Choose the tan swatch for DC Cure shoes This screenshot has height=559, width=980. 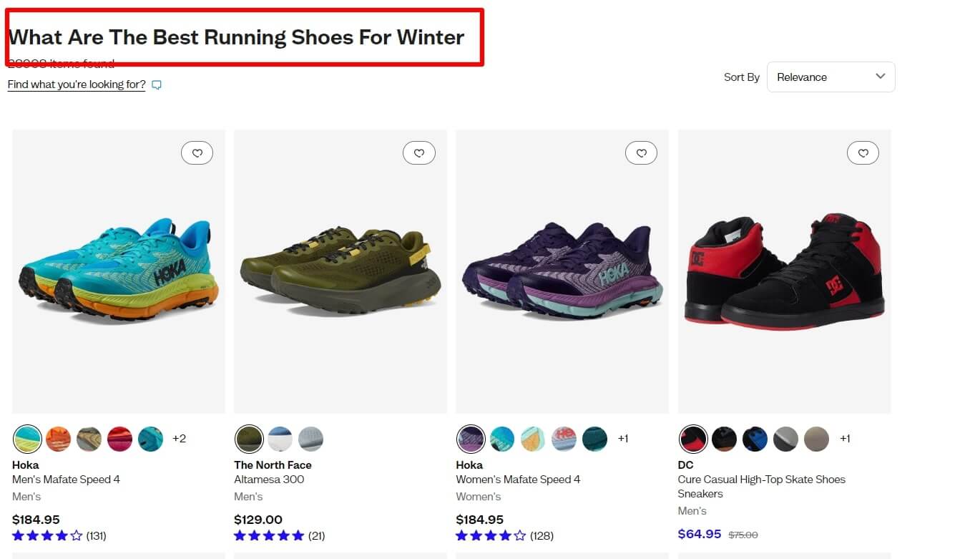click(x=816, y=439)
